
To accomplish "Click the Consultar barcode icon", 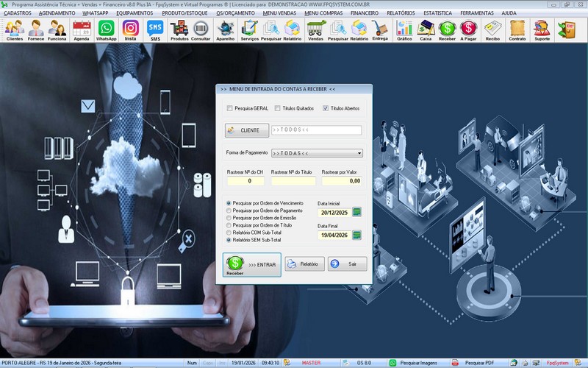I will click(x=201, y=30).
